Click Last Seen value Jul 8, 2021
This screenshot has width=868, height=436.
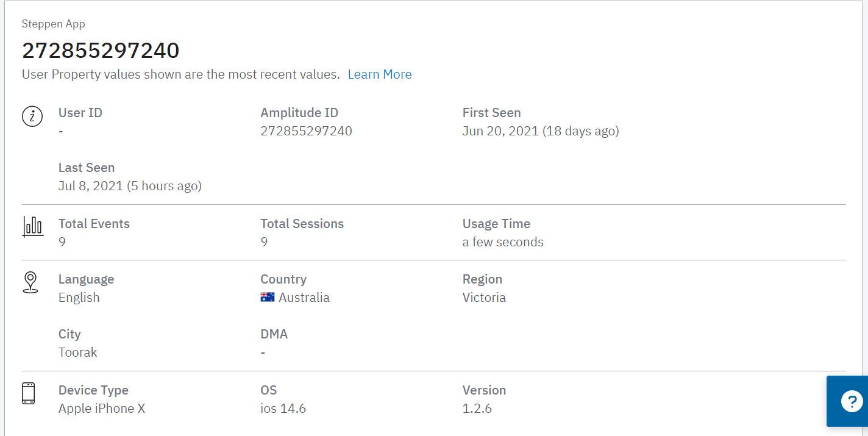[130, 186]
